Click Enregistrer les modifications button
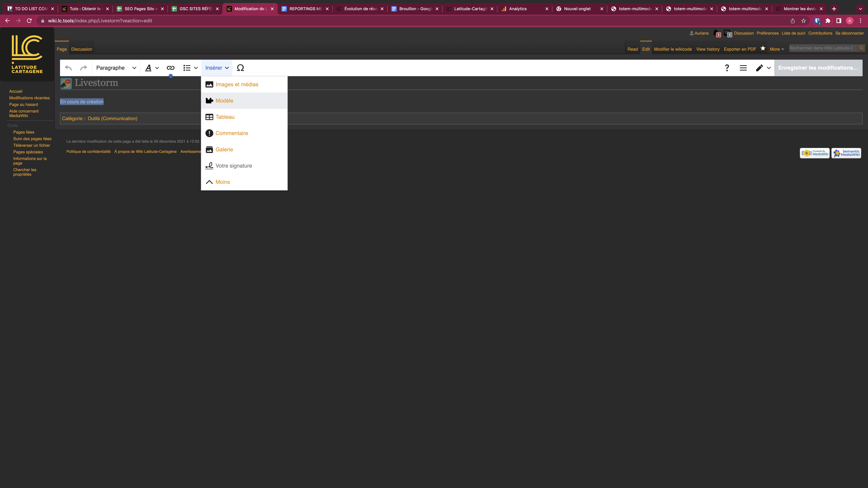 818,68
